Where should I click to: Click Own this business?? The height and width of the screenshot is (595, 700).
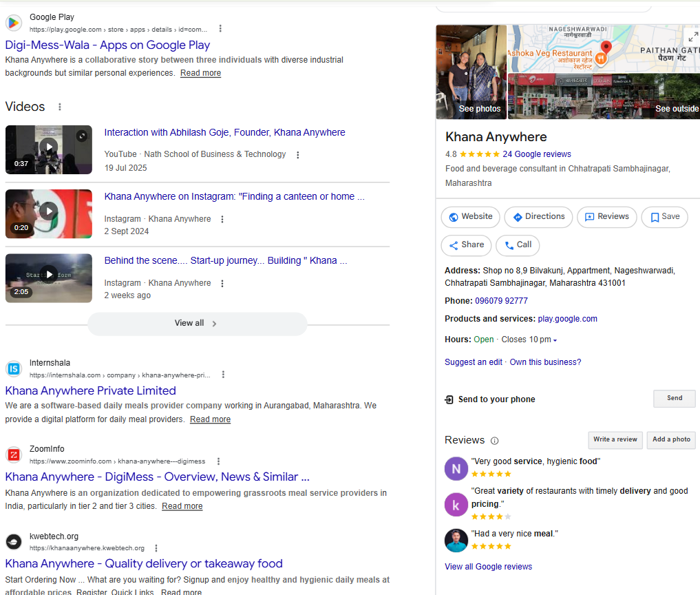pyautogui.click(x=545, y=362)
